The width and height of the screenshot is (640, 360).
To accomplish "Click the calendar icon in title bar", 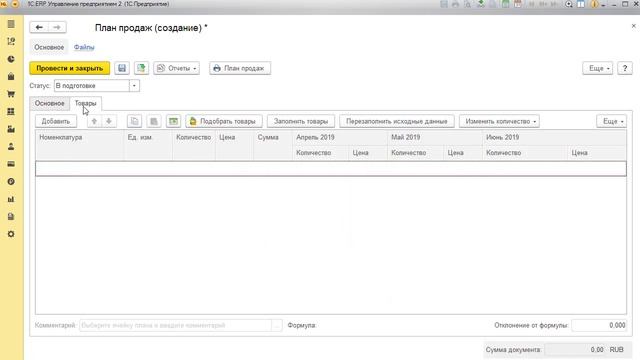I will (x=518, y=4).
